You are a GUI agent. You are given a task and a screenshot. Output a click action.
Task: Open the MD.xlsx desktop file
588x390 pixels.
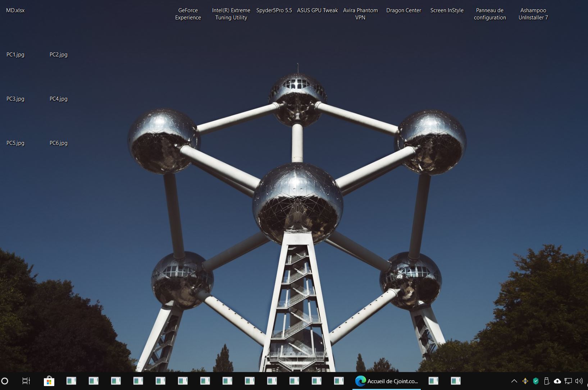(x=15, y=10)
